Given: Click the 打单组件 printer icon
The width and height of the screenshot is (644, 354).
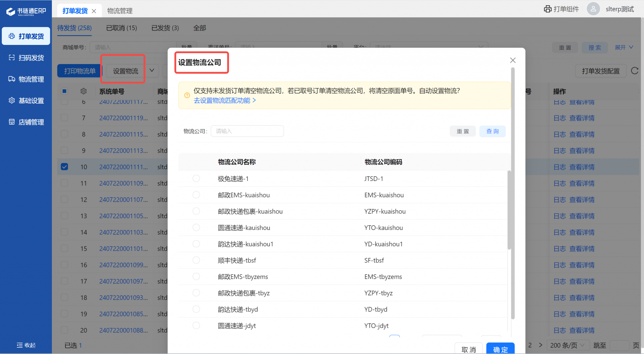Looking at the screenshot, I should coord(547,9).
